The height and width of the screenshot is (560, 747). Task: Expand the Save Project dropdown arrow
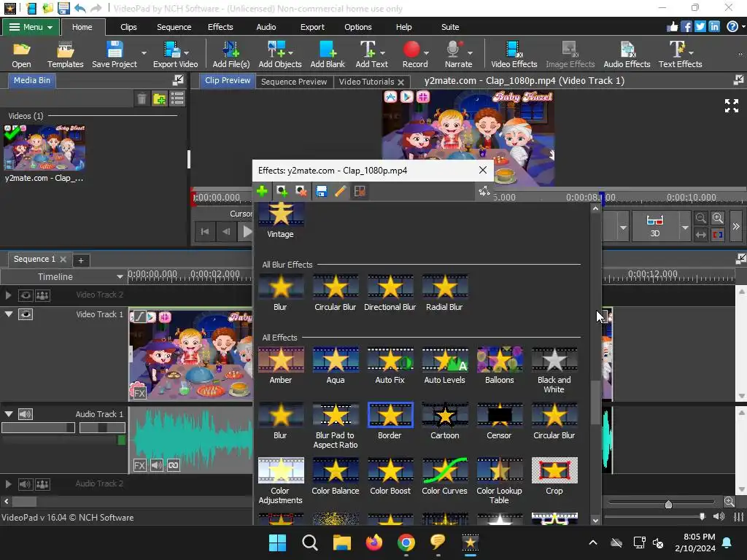pos(144,52)
